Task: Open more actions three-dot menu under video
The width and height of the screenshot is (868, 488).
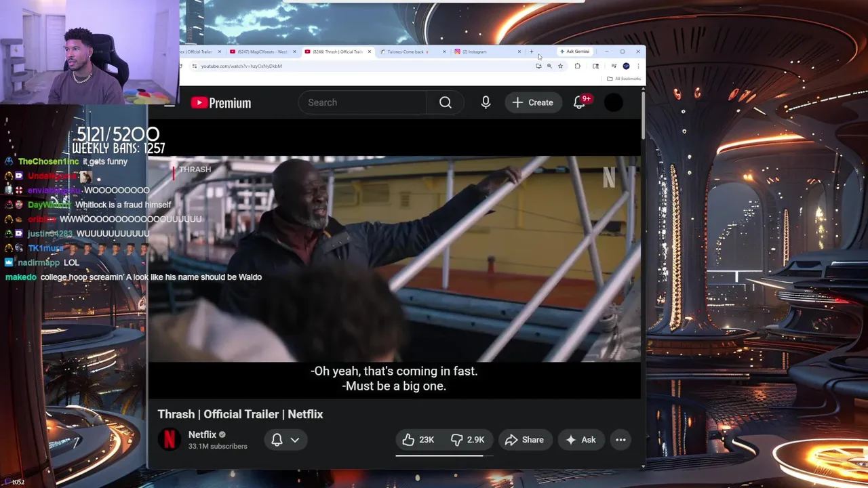Action: pos(620,440)
